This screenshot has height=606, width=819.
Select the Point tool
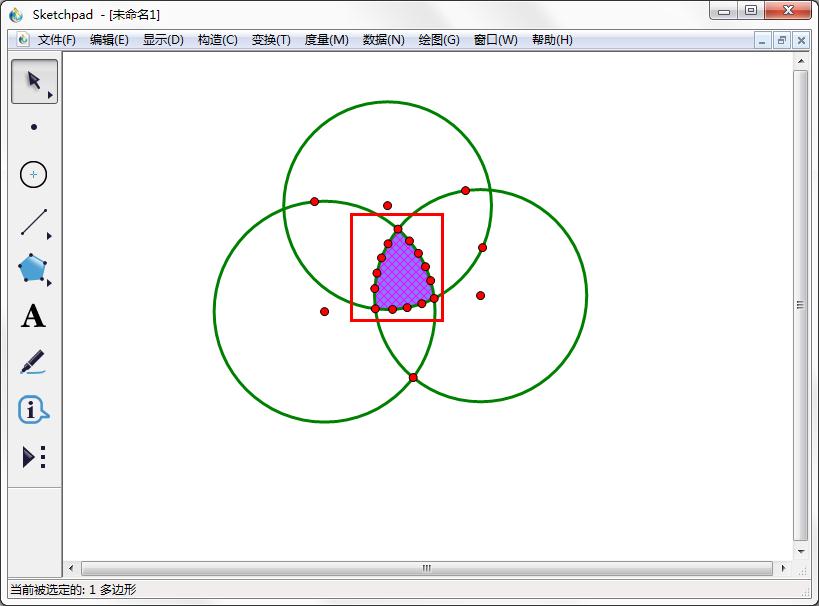(x=34, y=127)
